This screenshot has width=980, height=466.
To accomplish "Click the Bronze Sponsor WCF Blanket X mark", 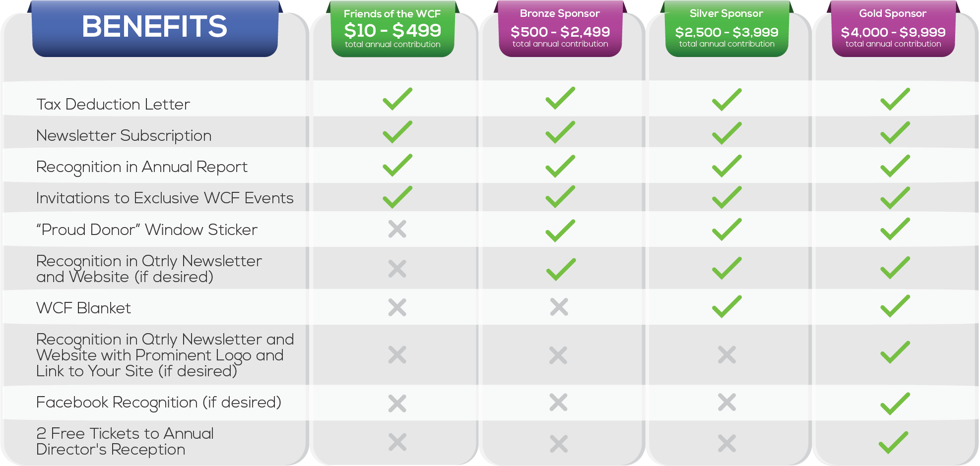I will pos(559,307).
